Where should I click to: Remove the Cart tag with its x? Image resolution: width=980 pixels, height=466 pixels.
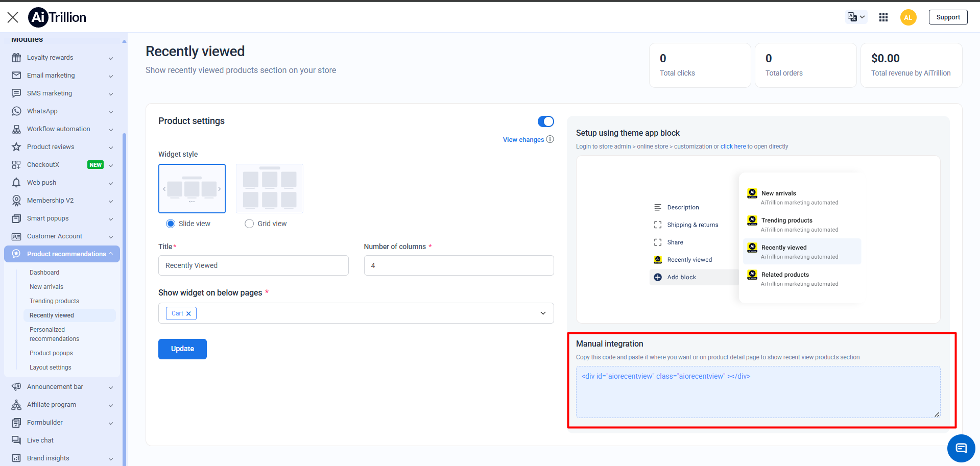point(188,314)
